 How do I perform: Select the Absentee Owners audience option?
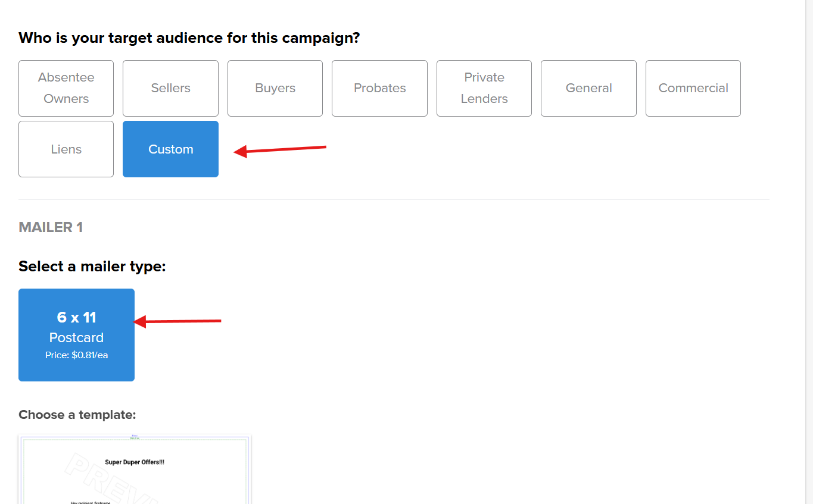click(66, 88)
